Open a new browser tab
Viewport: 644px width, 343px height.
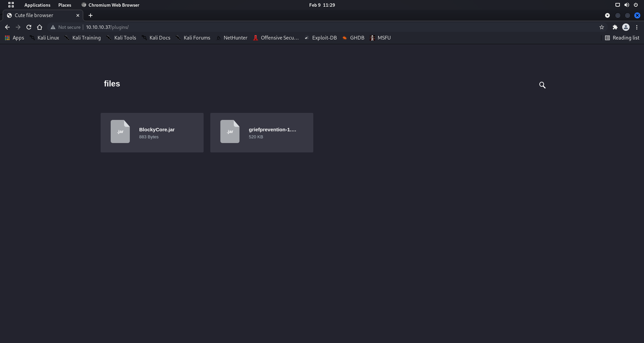91,15
